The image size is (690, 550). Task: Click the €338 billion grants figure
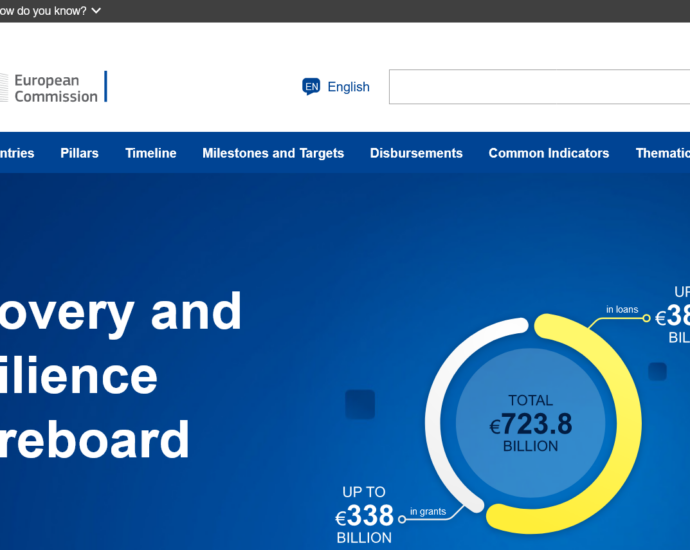click(364, 516)
